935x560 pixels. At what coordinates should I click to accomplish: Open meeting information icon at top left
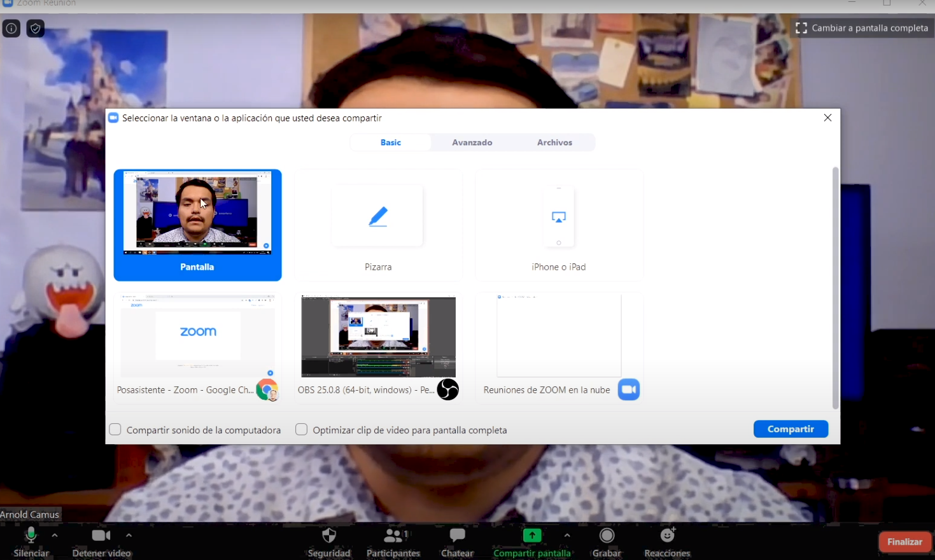click(11, 29)
